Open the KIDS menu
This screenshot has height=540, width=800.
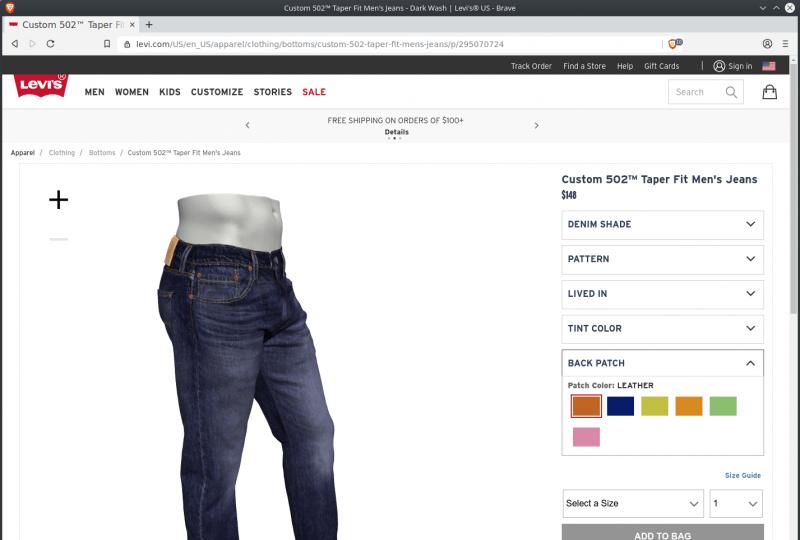[170, 92]
